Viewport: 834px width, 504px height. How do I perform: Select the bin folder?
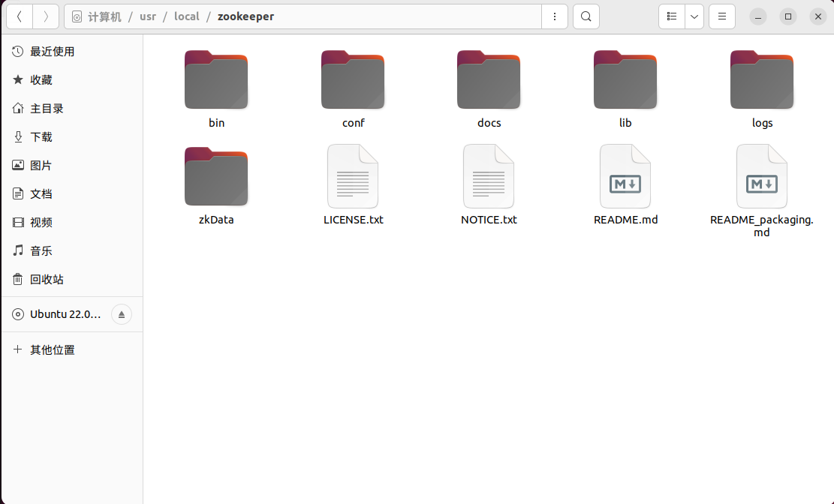[216, 79]
